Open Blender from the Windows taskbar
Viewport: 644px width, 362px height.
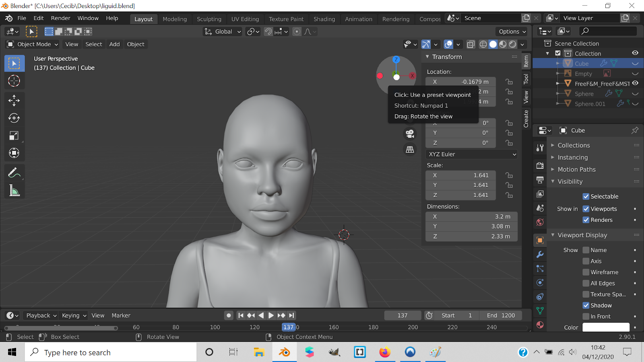pyautogui.click(x=285, y=352)
